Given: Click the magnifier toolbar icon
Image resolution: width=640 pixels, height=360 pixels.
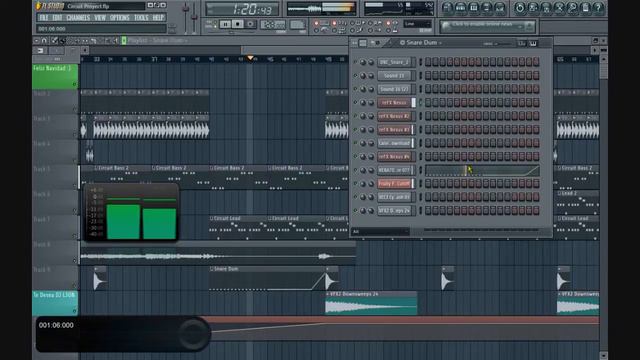Looking at the screenshot, I should tap(572, 7).
